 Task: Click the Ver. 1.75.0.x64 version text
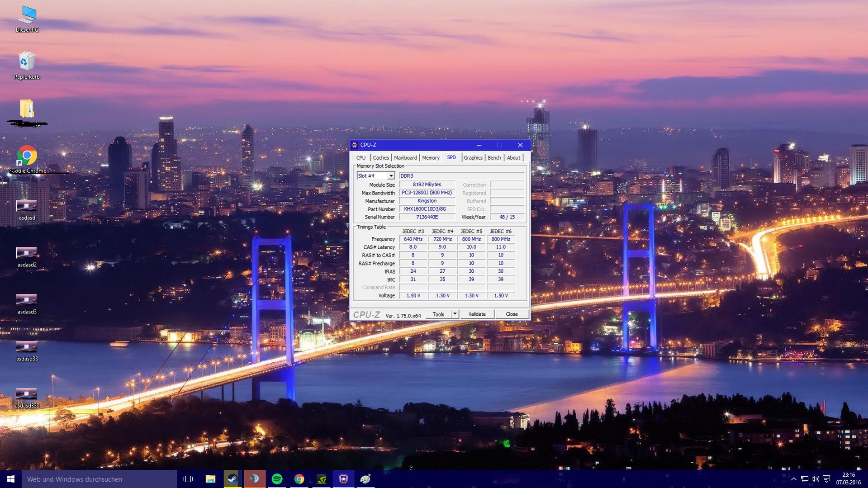[403, 316]
